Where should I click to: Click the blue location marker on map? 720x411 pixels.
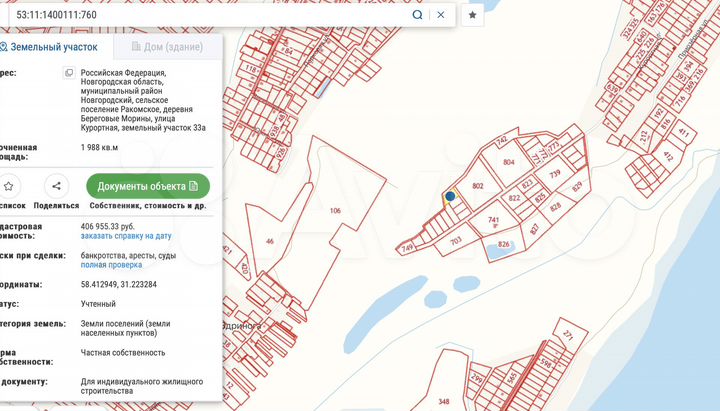(450, 196)
